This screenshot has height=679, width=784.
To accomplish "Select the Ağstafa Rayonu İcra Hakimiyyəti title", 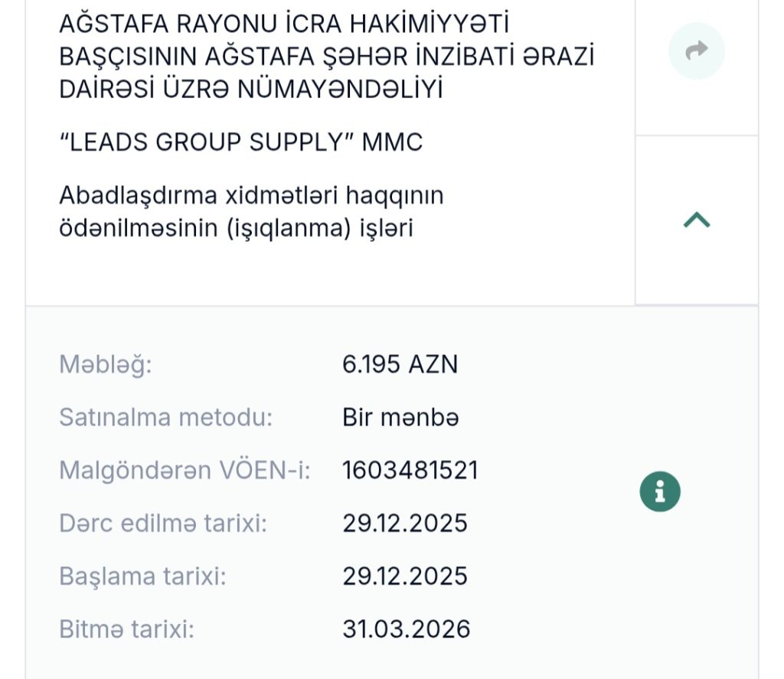I will (327, 57).
